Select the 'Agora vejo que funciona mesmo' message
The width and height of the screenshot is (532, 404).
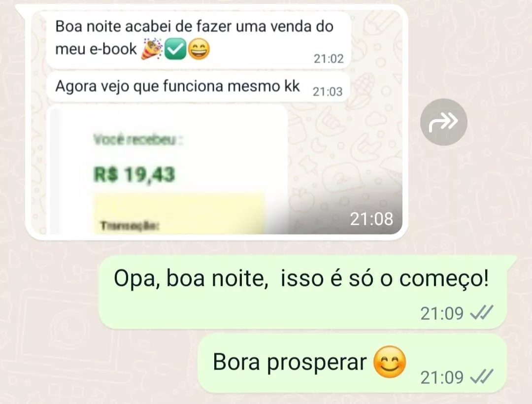point(198,87)
